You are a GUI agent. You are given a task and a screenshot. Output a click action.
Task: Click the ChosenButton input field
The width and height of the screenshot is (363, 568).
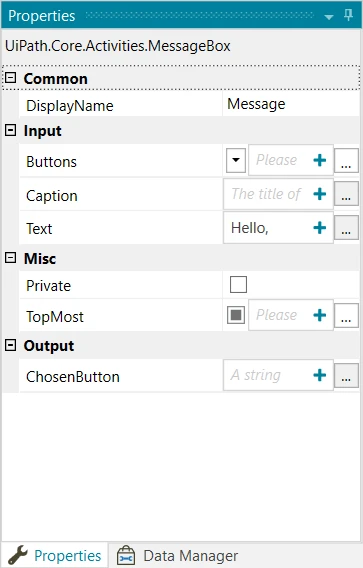(x=278, y=375)
